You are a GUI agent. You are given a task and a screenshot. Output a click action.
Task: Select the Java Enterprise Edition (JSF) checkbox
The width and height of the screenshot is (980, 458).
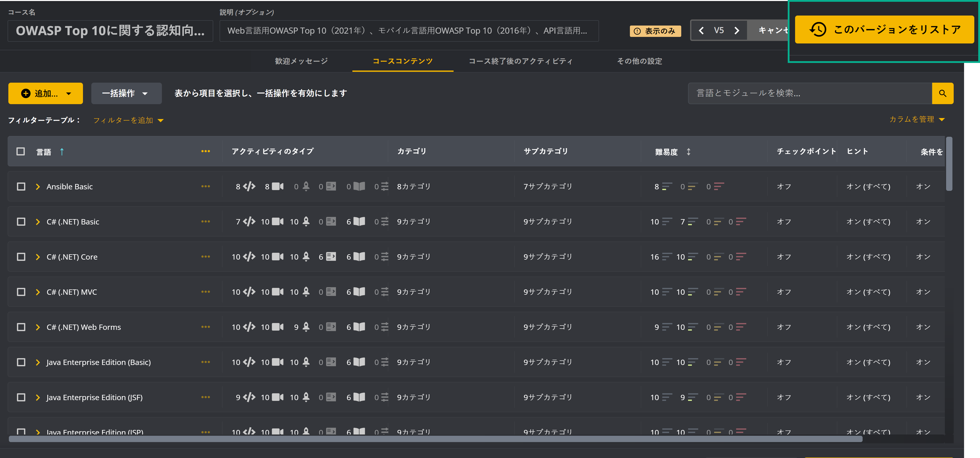(x=21, y=397)
